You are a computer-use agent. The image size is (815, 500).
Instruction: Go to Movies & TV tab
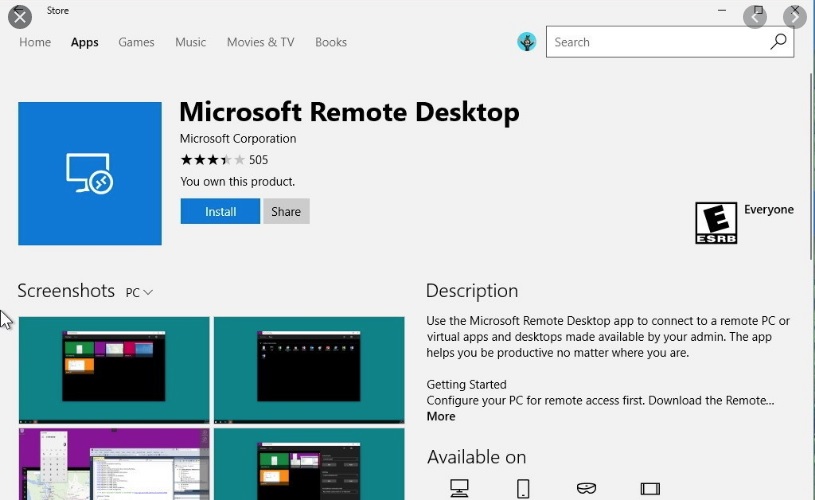(x=260, y=42)
